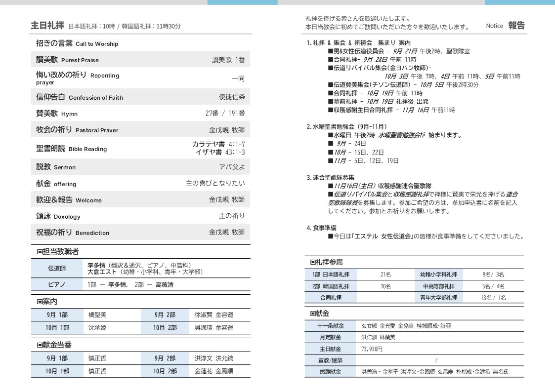Click the square icon beside 案内 heading
555x392 pixels.
pos(40,302)
